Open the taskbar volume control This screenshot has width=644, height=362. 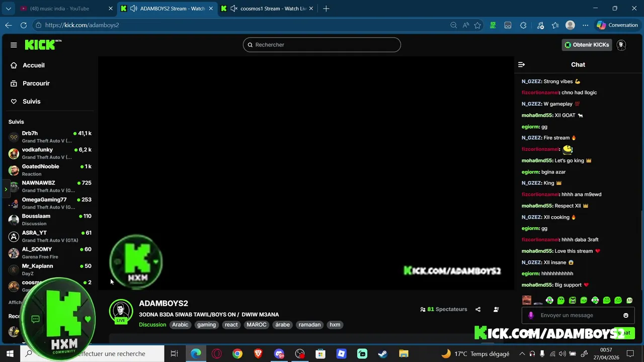point(562,353)
